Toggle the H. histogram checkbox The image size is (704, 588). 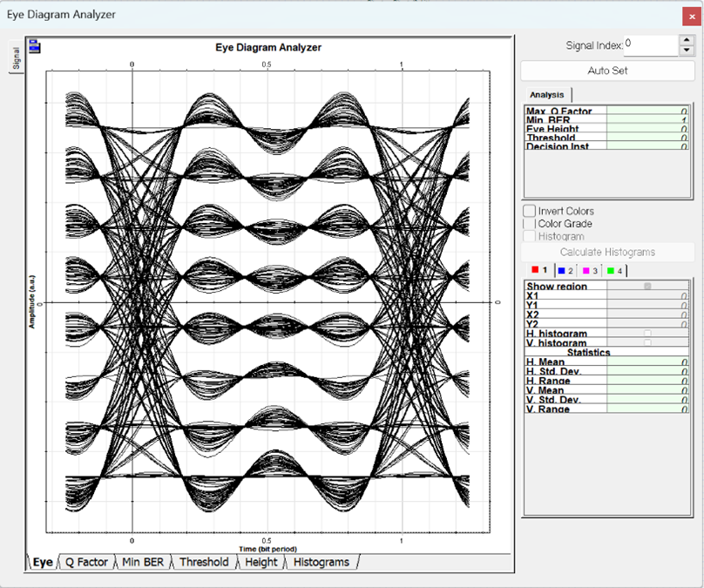pos(647,333)
